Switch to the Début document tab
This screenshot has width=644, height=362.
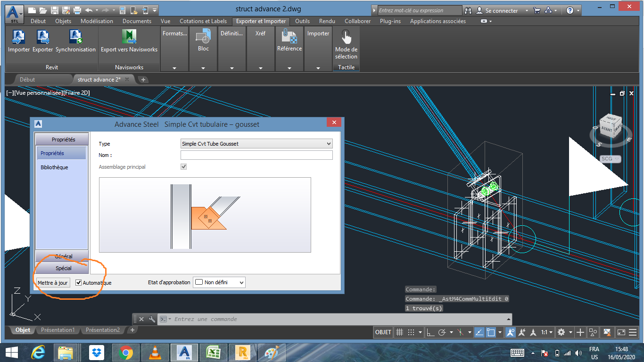tap(27, 80)
